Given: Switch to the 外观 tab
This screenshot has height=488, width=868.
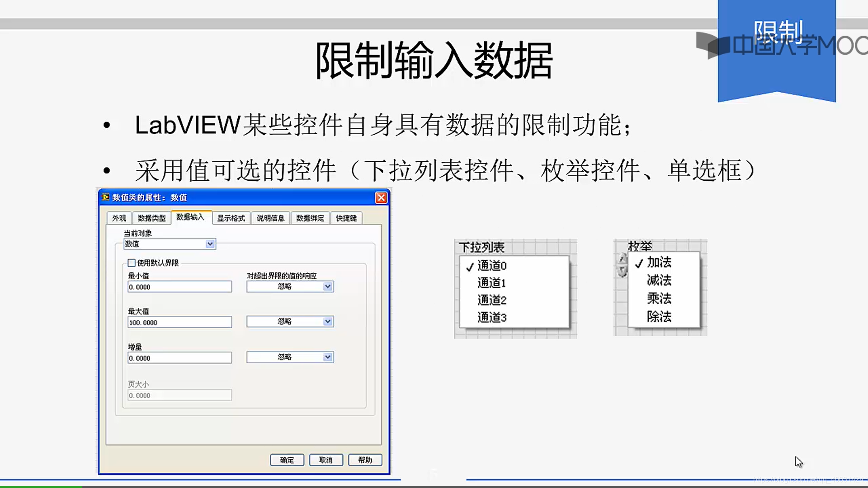Looking at the screenshot, I should click(119, 218).
